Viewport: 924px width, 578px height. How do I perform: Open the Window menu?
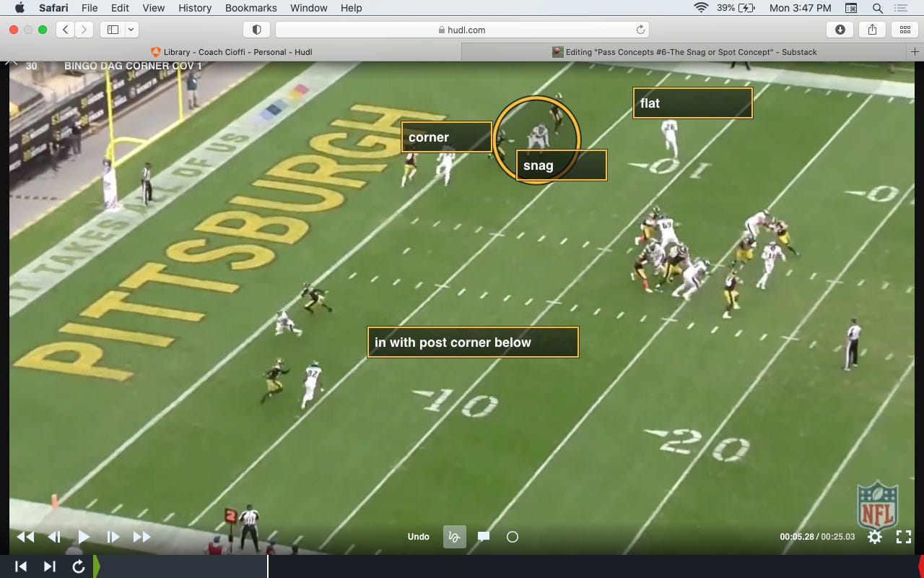pos(308,8)
